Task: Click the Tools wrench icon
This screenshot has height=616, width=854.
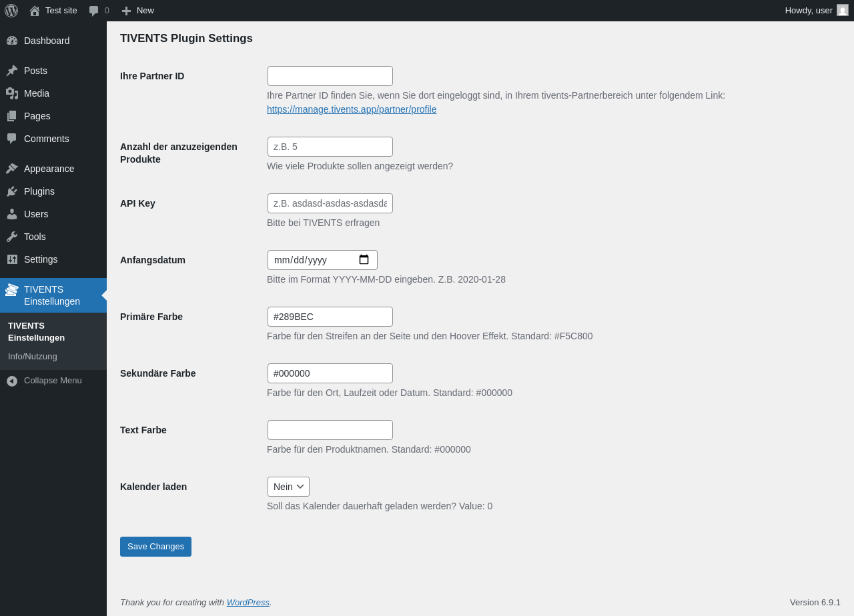Action: tap(12, 237)
